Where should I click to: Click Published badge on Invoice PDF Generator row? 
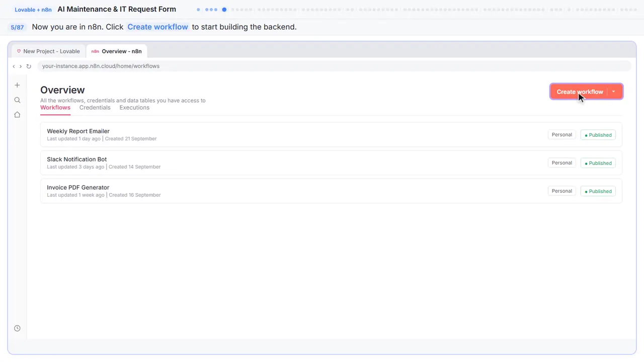pos(598,191)
